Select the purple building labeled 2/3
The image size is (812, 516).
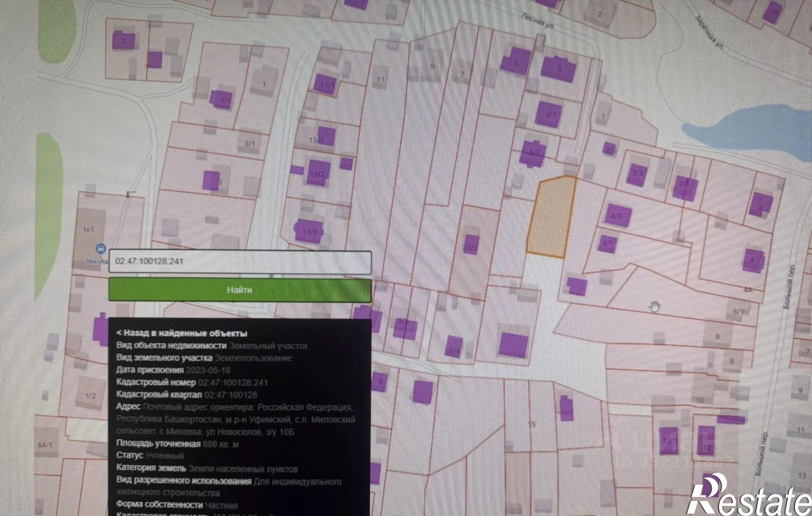pos(637,174)
